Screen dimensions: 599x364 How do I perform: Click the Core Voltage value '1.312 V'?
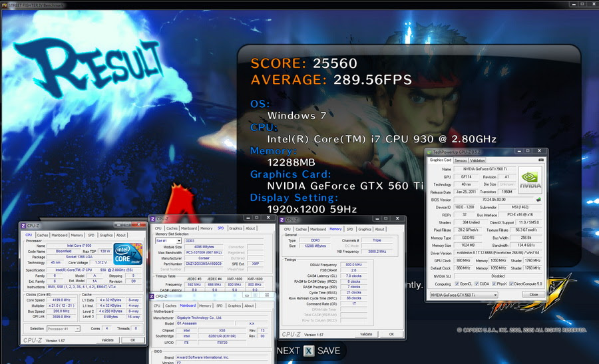pyautogui.click(x=101, y=262)
